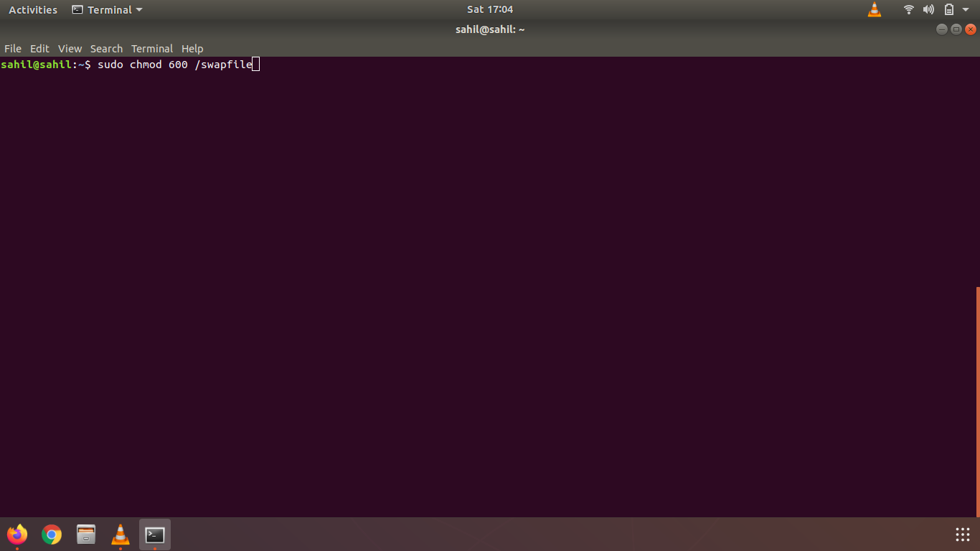This screenshot has height=551, width=980.
Task: Open Files manager from the dock
Action: 86,534
